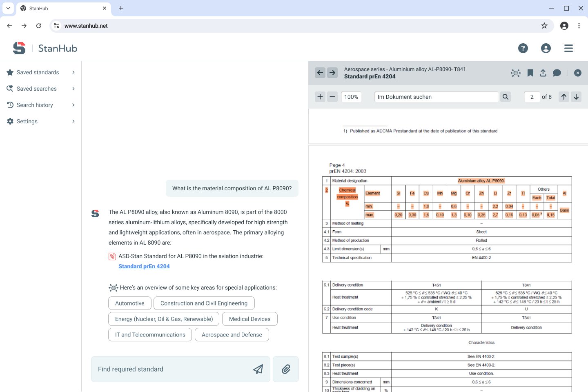Send the query with paper plane icon
Screen dimensions: 588x392
pos(258,369)
